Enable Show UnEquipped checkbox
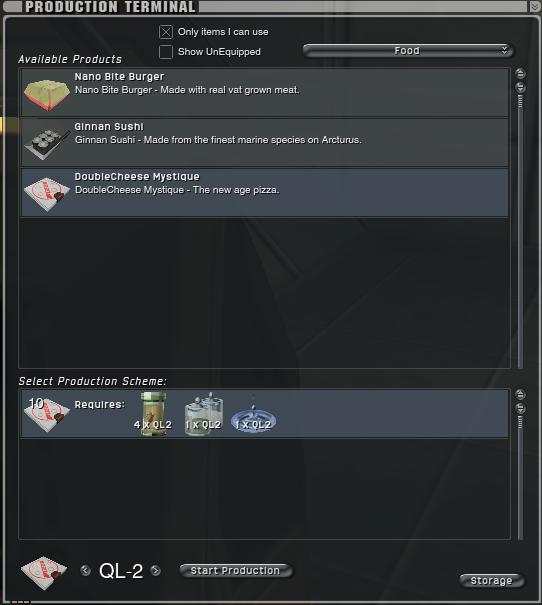 166,52
